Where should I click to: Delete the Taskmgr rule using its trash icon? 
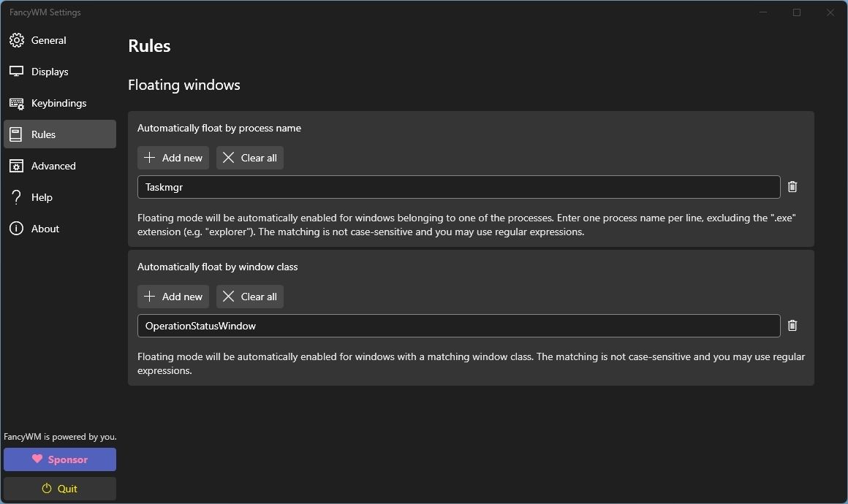[x=792, y=186]
